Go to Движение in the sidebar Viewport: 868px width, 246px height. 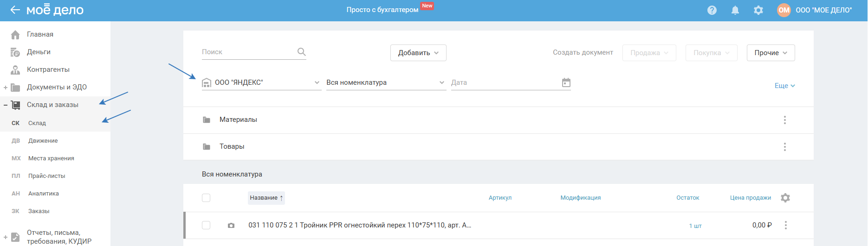pos(43,141)
